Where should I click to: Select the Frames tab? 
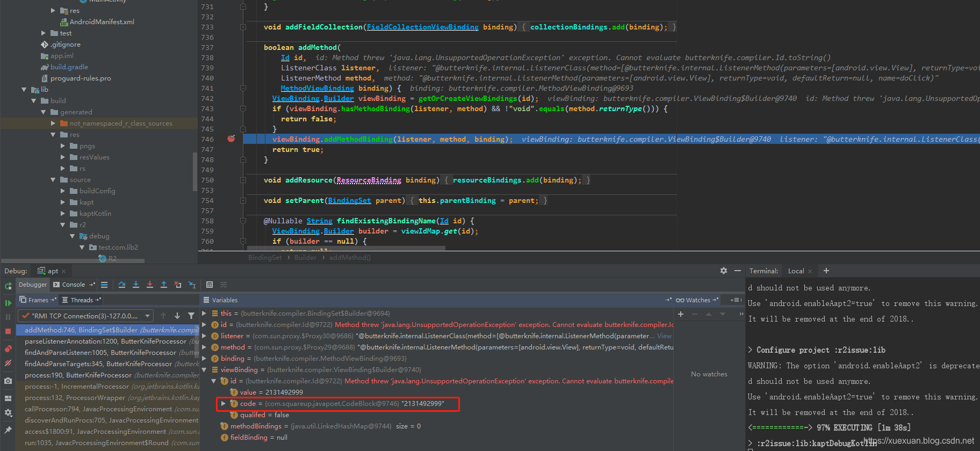38,300
